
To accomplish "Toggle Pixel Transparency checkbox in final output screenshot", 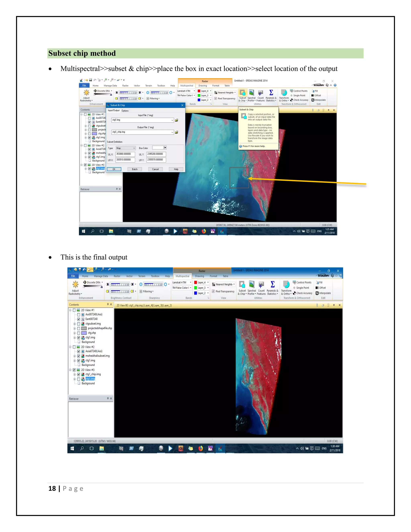I will (213, 291).
